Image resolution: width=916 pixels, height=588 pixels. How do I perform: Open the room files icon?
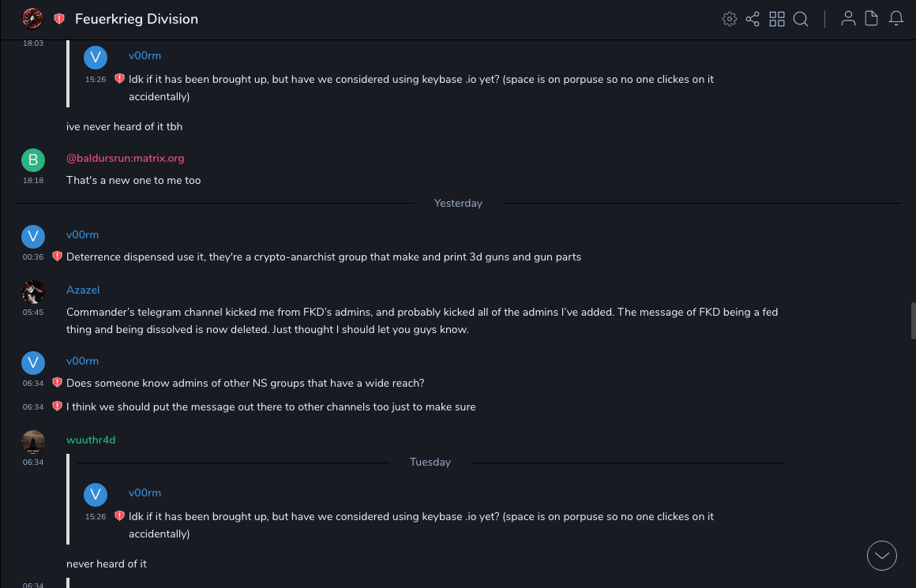tap(872, 19)
